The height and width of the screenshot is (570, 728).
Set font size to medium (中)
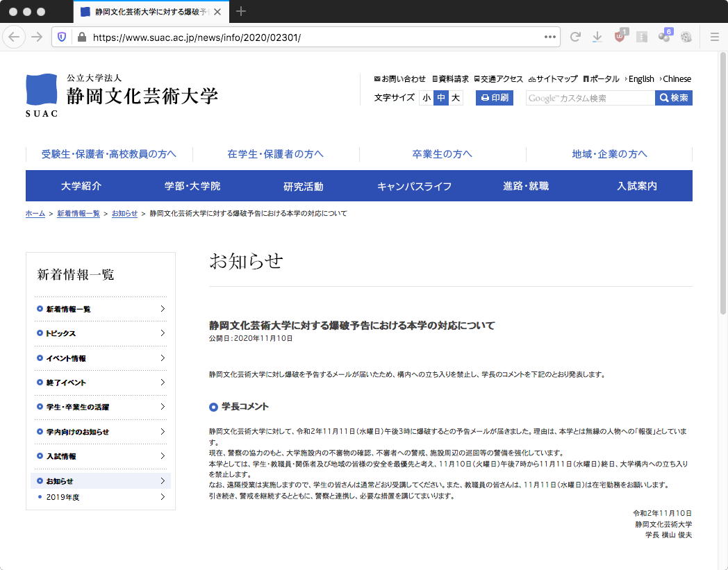pyautogui.click(x=440, y=98)
